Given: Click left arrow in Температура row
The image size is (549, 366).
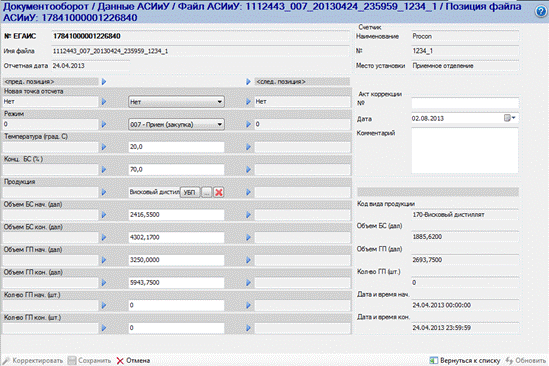Looking at the screenshot, I should pyautogui.click(x=104, y=147).
